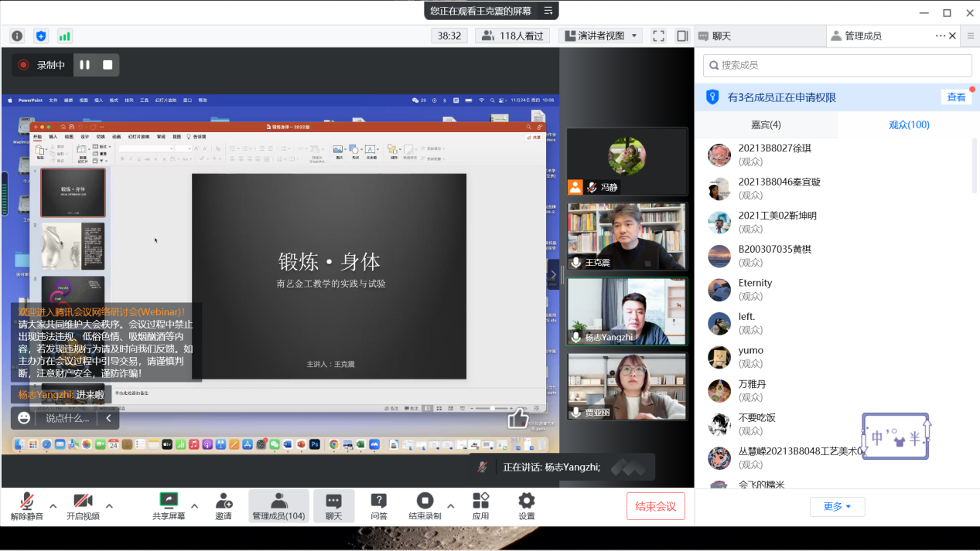
Task: Enter fullscreen mode via the fullscreen icon
Action: [658, 36]
